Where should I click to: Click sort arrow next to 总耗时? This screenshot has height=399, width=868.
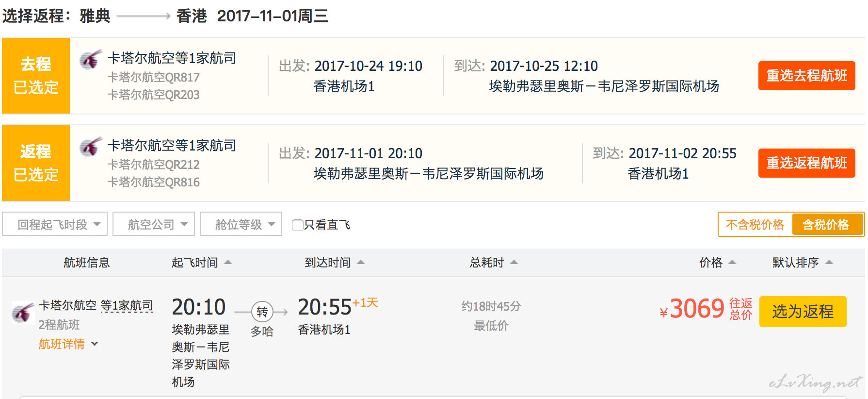pos(514,263)
